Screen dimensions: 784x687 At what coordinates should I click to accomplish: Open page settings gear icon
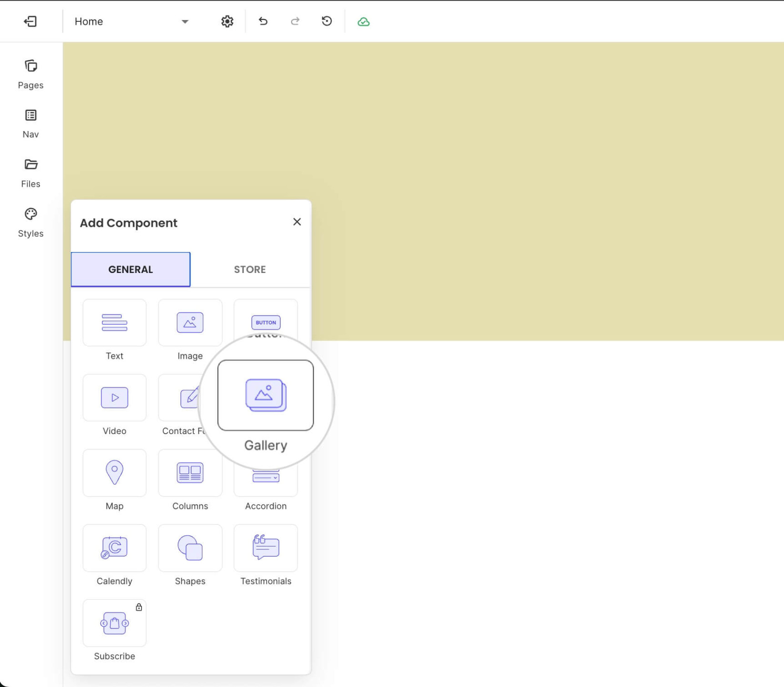227,21
